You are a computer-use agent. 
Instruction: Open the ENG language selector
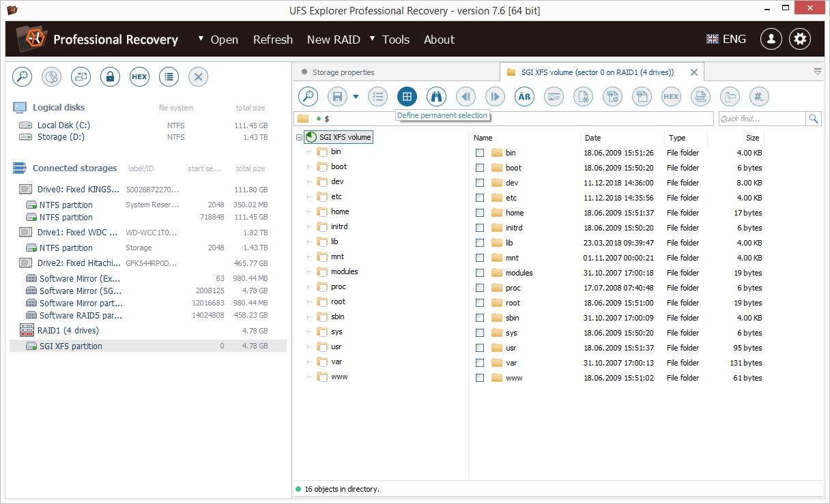(726, 39)
